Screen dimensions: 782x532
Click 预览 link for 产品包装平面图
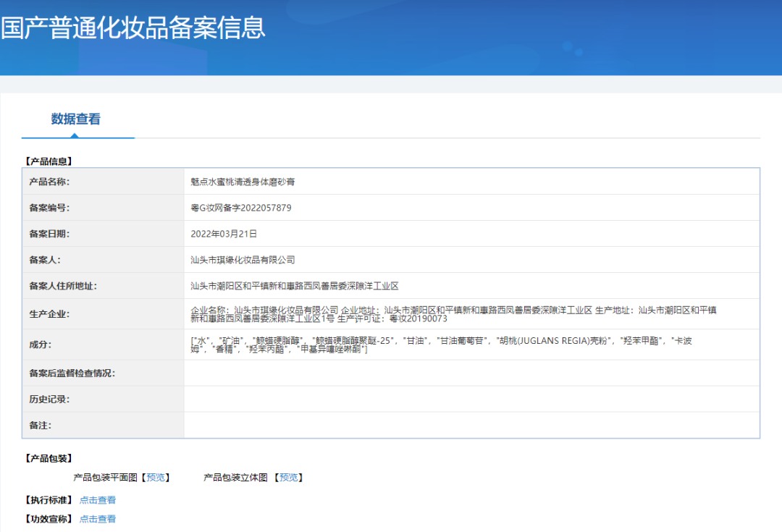[x=156, y=478]
